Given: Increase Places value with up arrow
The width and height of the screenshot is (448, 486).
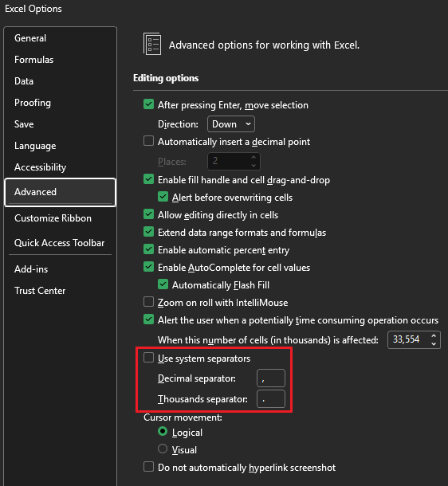Looking at the screenshot, I should [x=253, y=158].
